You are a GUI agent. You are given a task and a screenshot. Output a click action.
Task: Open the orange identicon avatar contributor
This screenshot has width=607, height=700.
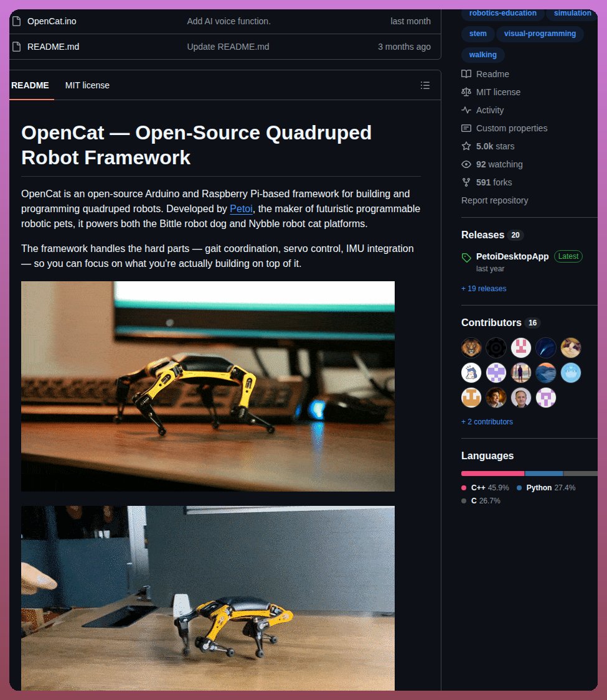(471, 398)
